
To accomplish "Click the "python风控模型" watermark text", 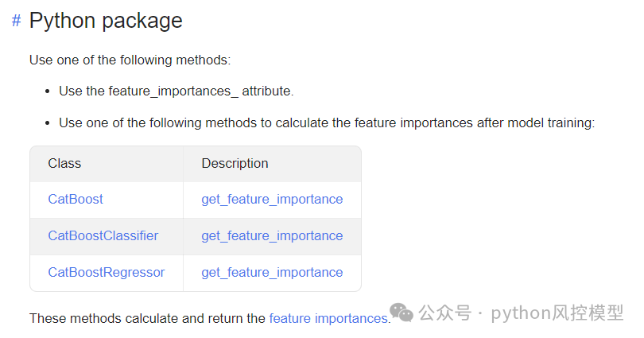I will 557,313.
